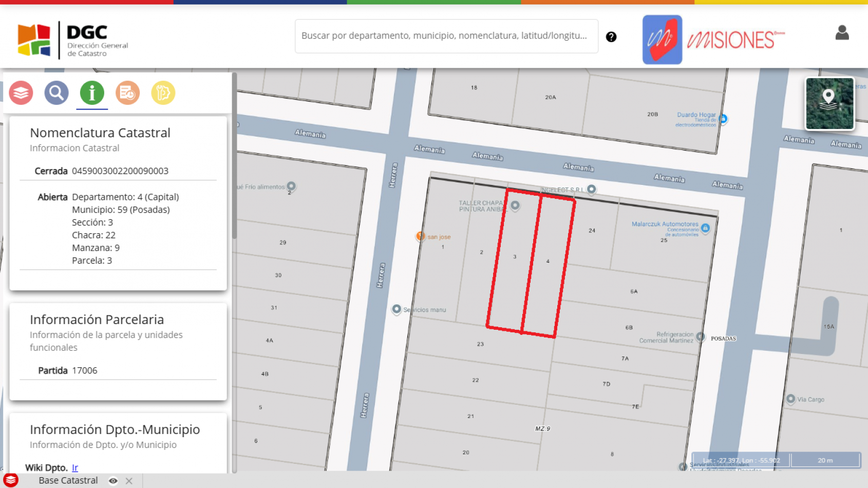This screenshot has height=488, width=868.
Task: Open the Layers panel (red layers icon)
Action: coord(21,93)
